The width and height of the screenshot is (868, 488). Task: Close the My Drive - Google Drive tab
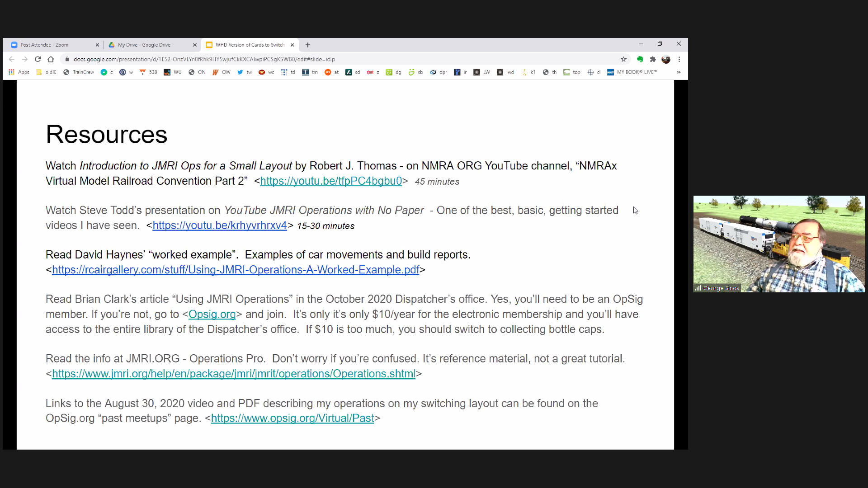point(195,45)
